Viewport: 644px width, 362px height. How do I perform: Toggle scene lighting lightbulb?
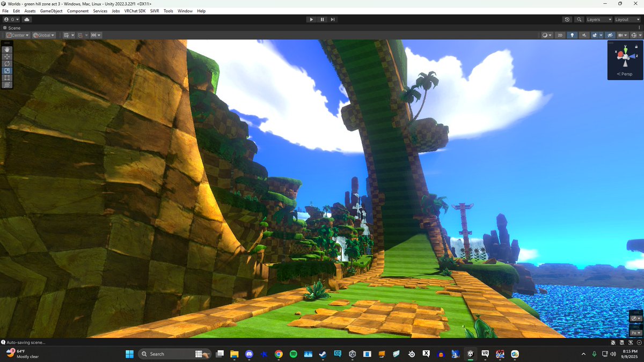(x=572, y=35)
